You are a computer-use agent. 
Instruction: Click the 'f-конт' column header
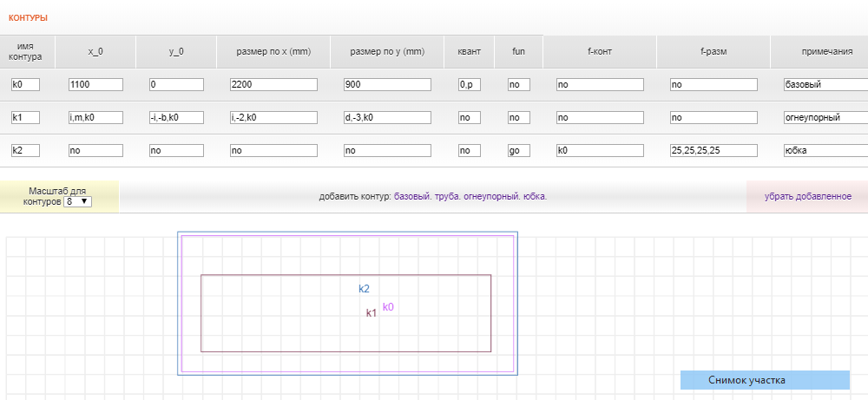pyautogui.click(x=600, y=52)
